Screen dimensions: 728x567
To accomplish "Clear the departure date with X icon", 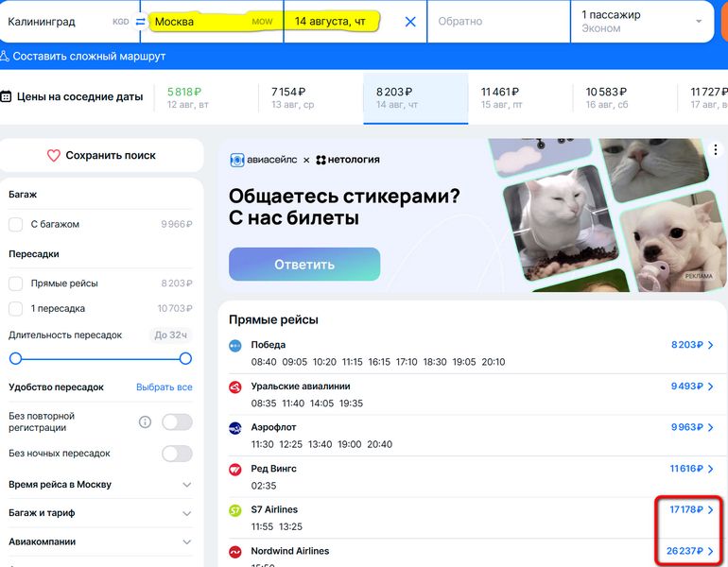I will (410, 22).
